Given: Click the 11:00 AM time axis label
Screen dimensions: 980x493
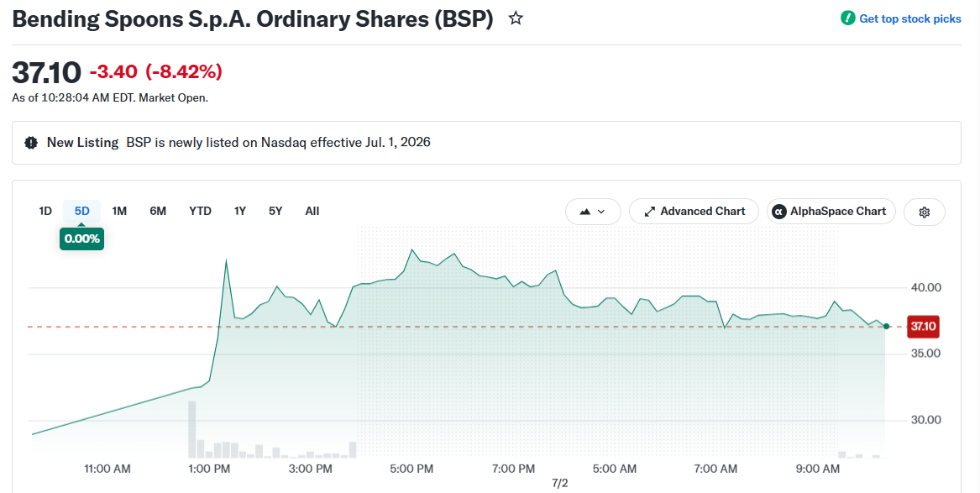Looking at the screenshot, I should tap(107, 469).
